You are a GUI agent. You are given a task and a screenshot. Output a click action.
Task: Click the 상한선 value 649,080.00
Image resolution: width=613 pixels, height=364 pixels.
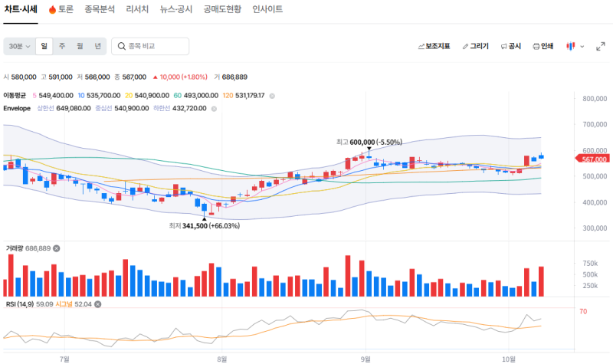tap(74, 108)
